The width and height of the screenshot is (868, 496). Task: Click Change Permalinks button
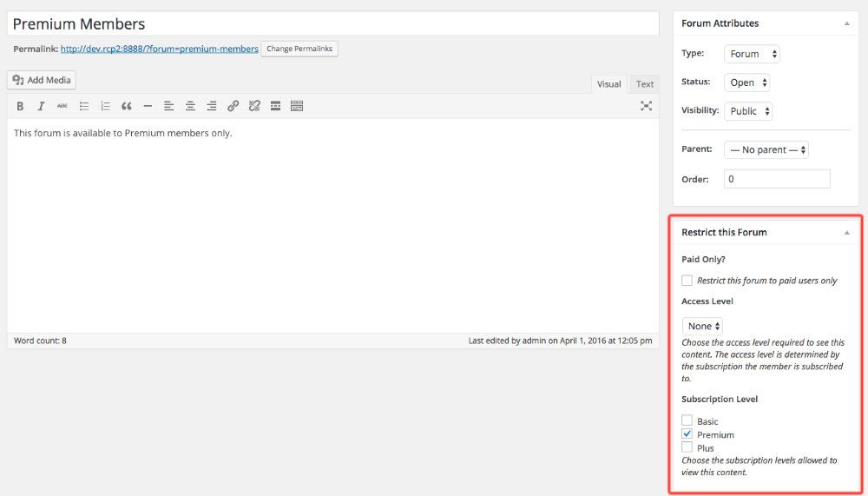point(299,49)
